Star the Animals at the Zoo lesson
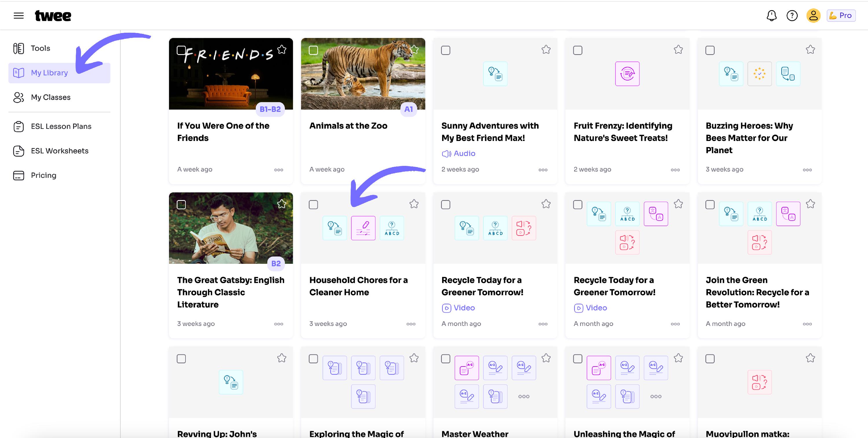868x438 pixels. 414,50
